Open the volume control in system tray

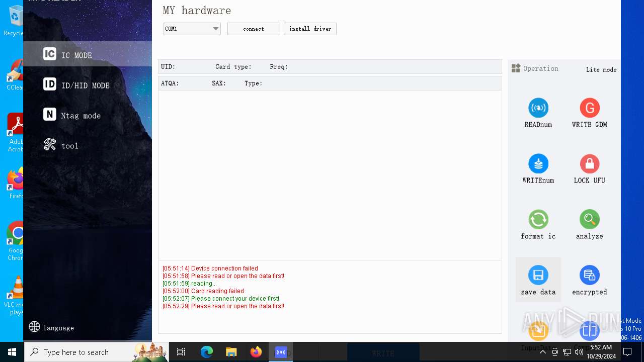579,352
